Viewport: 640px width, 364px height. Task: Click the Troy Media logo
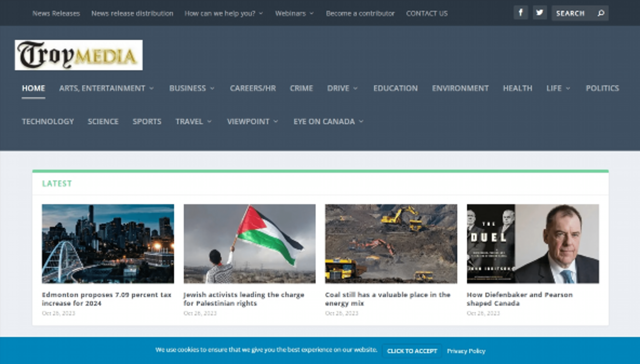pos(78,55)
